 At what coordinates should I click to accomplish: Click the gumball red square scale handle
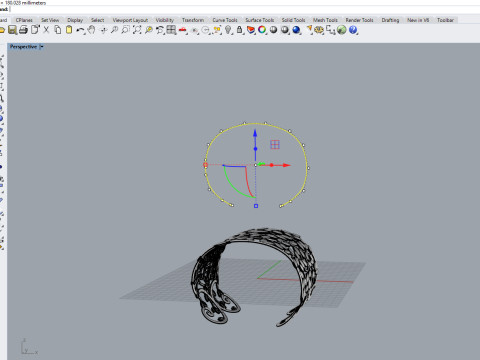click(x=205, y=165)
